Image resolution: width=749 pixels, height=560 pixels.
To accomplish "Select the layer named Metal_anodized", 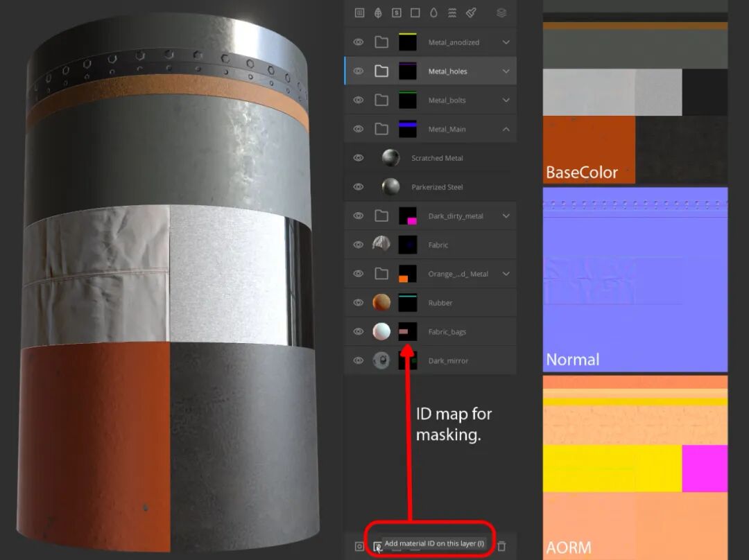I will pos(454,42).
